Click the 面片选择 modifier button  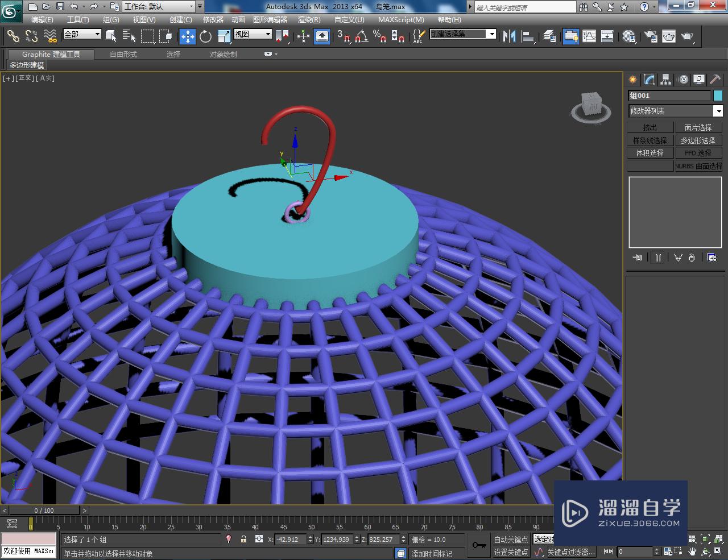pyautogui.click(x=698, y=128)
